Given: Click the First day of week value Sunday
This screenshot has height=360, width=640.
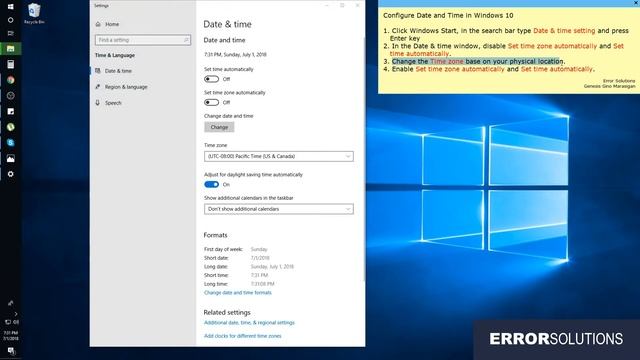Looking at the screenshot, I should 259,249.
